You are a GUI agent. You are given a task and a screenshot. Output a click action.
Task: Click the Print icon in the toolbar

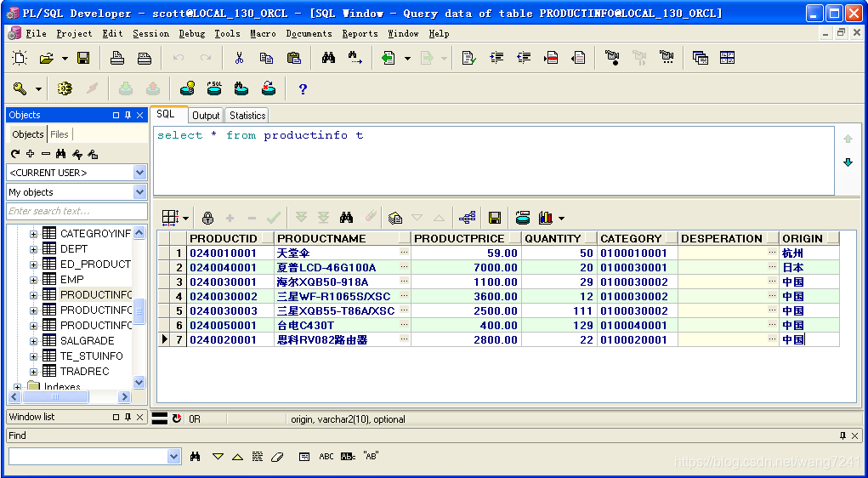point(117,58)
